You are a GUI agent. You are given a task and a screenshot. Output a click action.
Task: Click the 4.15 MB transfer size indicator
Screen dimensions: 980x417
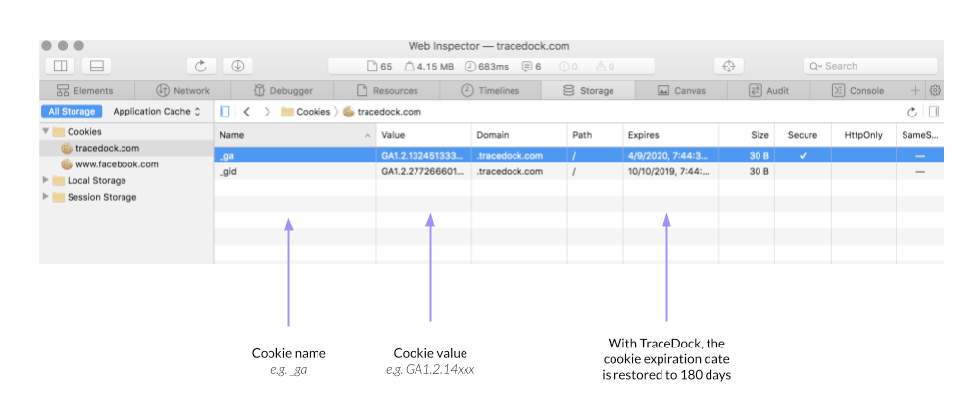428,67
